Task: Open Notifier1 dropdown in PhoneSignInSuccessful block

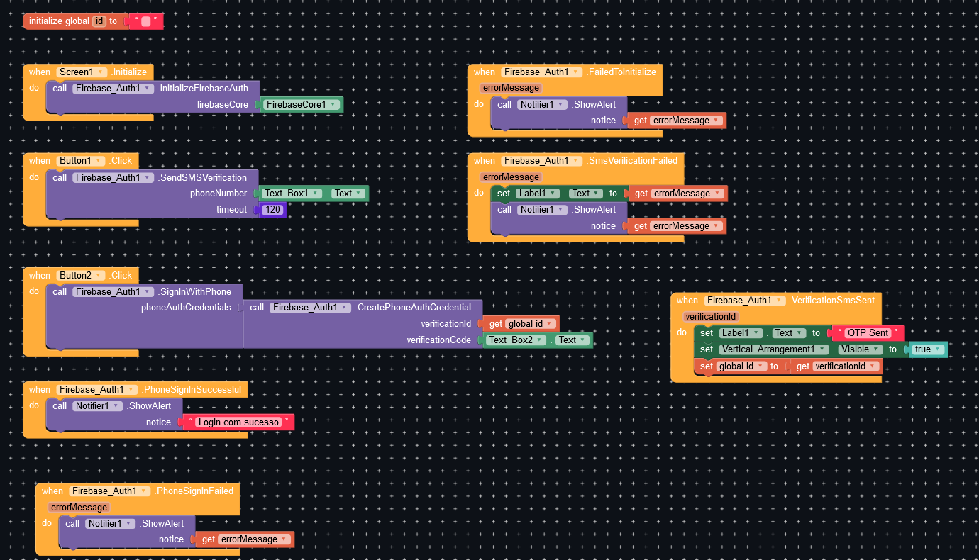Action: point(98,406)
